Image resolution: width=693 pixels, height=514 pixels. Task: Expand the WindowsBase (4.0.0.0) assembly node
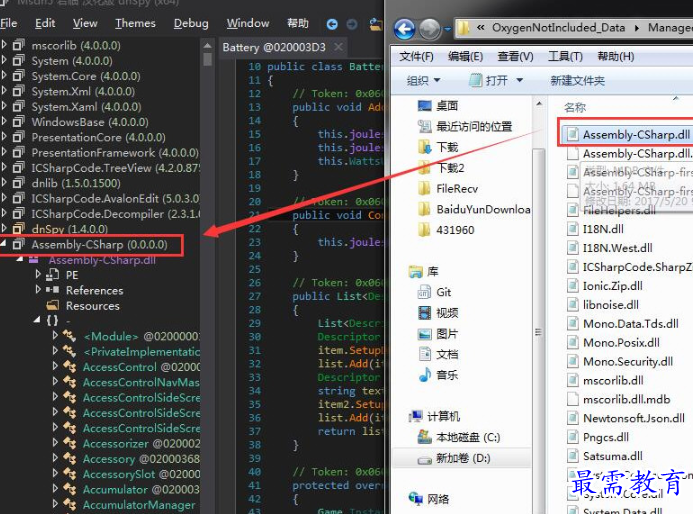coord(4,122)
